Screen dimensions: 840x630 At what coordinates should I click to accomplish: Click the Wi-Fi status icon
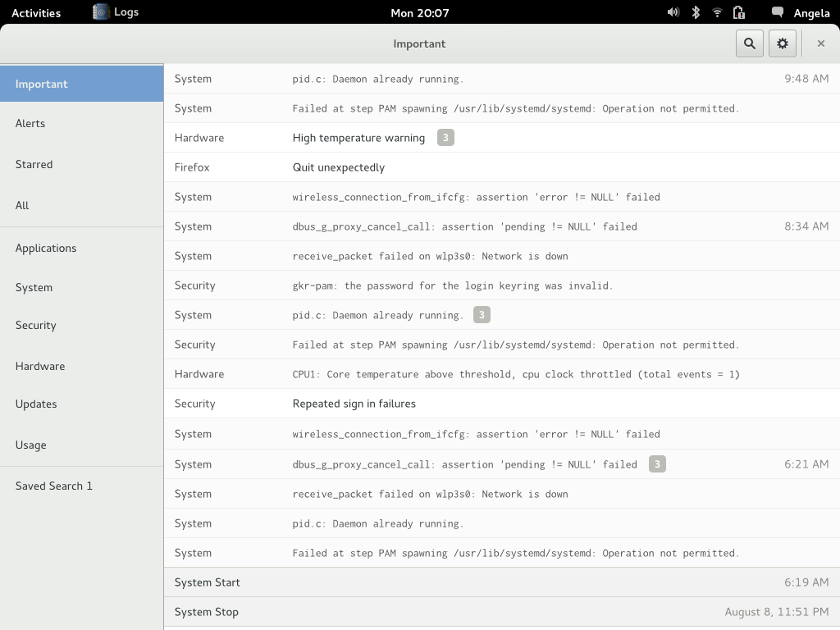717,12
